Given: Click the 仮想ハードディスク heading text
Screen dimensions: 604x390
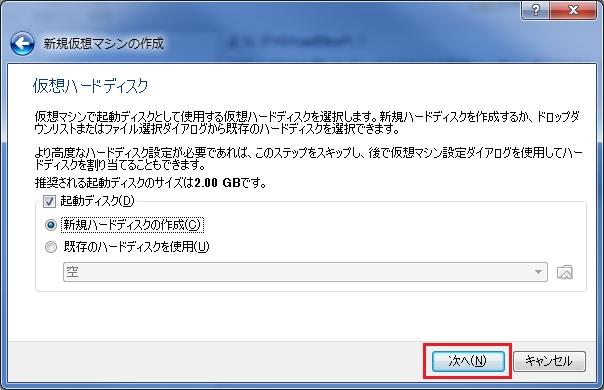Looking at the screenshot, I should (x=91, y=86).
